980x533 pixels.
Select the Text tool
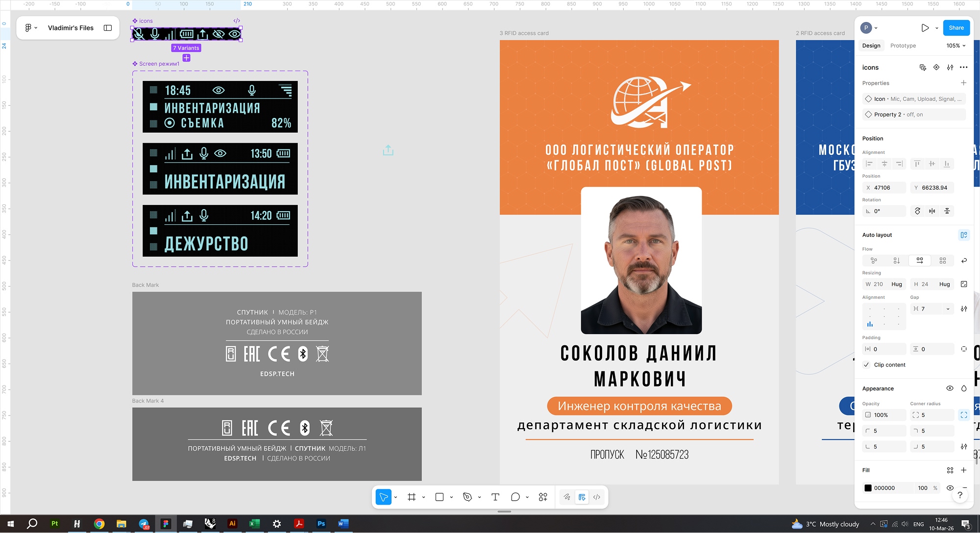[x=495, y=497]
